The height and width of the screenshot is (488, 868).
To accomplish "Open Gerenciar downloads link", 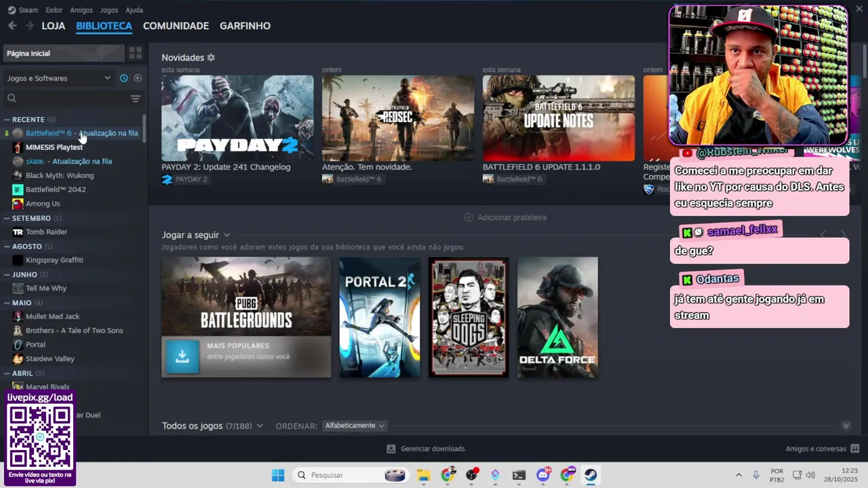I will click(x=433, y=449).
